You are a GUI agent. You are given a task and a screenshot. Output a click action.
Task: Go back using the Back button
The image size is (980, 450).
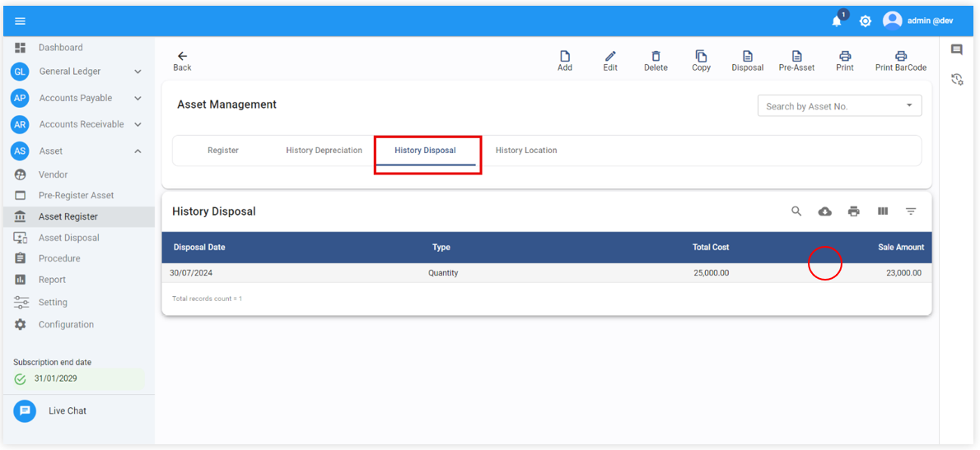click(x=182, y=61)
